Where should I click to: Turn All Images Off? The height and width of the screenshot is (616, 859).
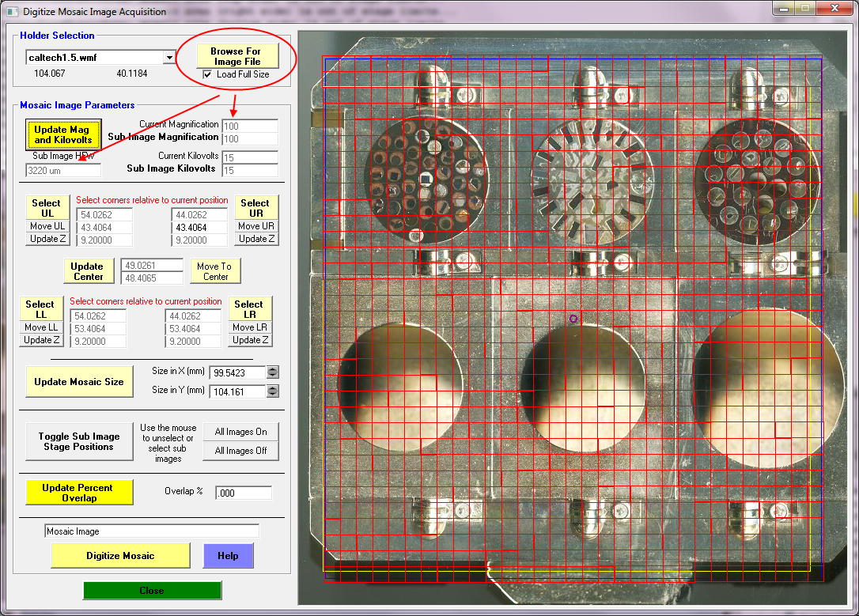(x=240, y=451)
